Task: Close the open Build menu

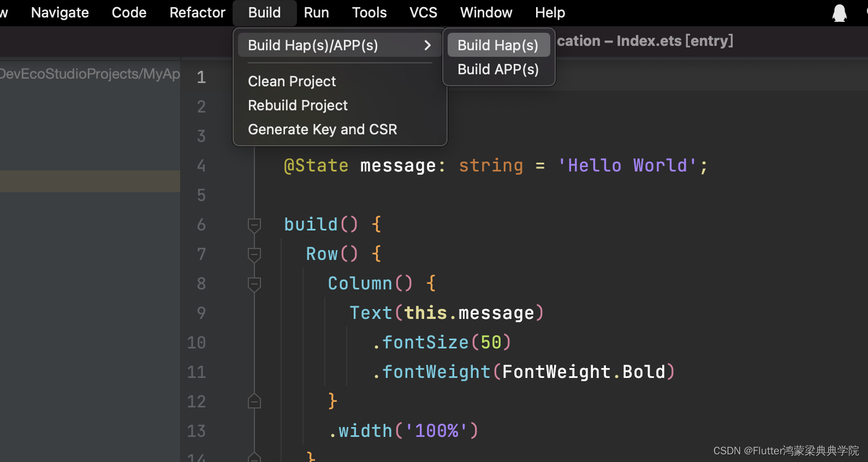Action: [x=264, y=13]
